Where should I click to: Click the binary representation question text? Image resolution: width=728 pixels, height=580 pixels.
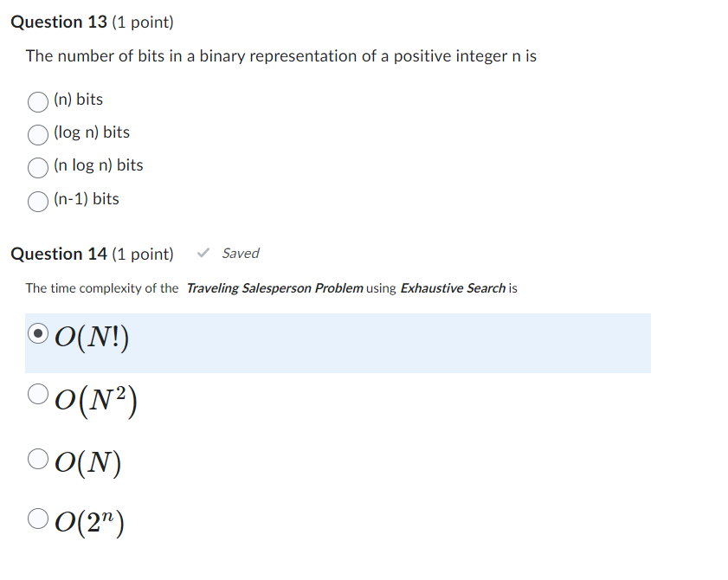(280, 55)
